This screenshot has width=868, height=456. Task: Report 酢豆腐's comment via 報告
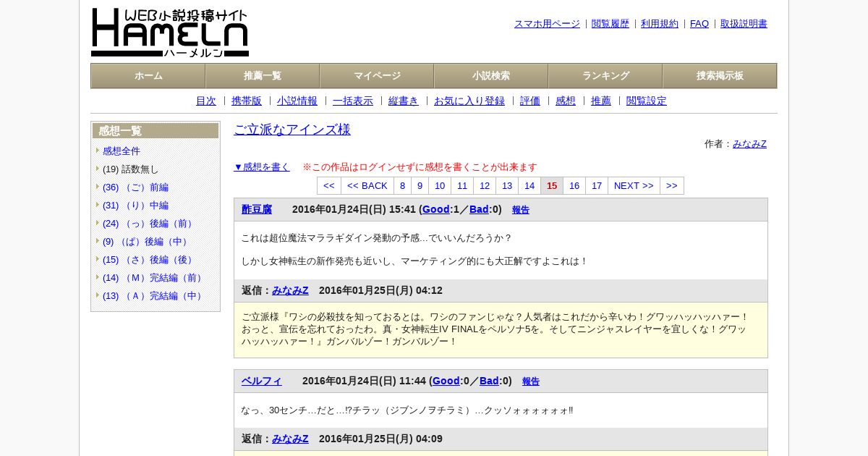(x=521, y=210)
